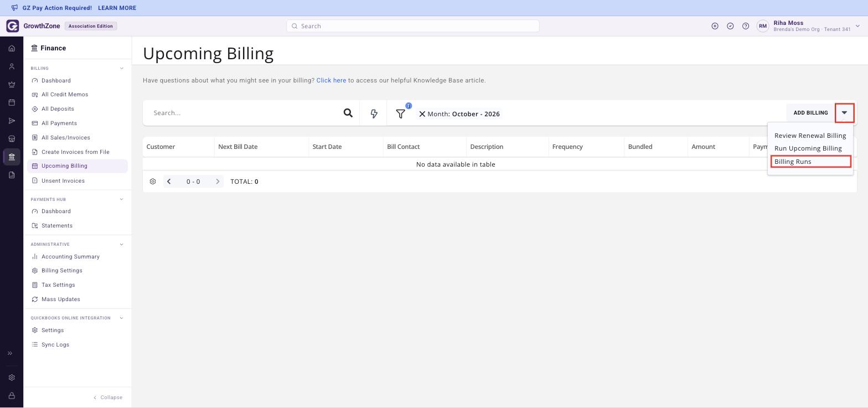Open the tasks checkmark icon in header
Screen dimensions: 868x408
point(730,26)
